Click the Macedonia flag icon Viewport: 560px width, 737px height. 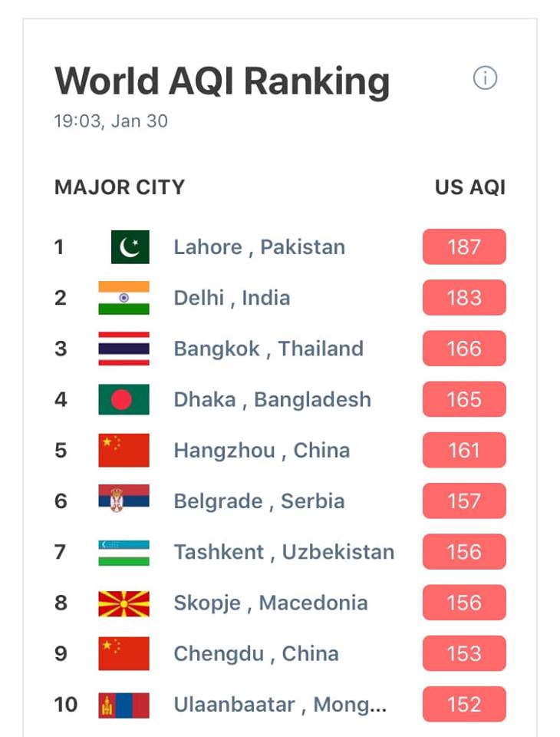point(124,603)
